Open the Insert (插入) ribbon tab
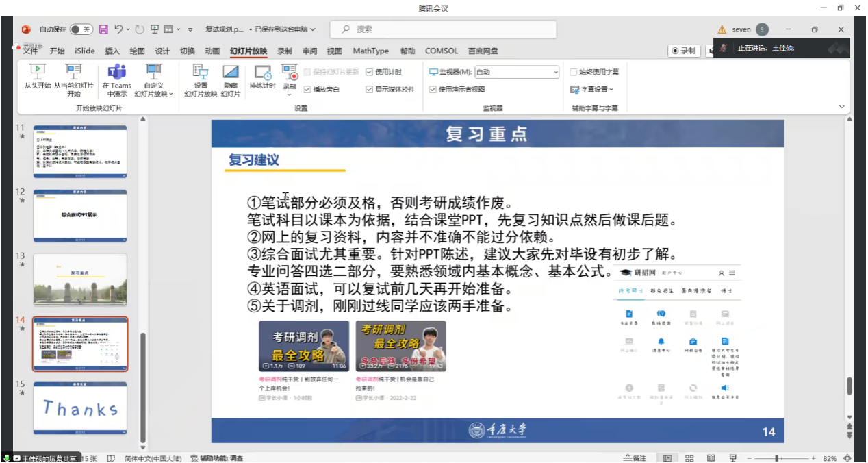The image size is (868, 463). pyautogui.click(x=112, y=51)
